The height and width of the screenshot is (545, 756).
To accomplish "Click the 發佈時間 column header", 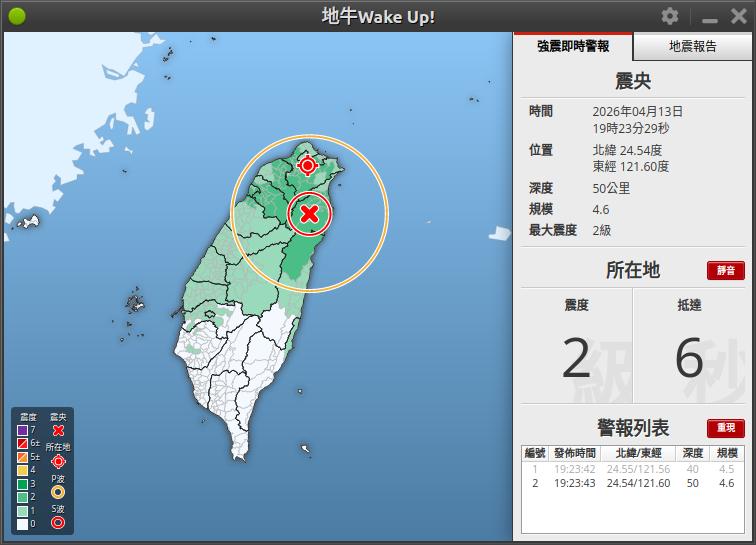I will tap(575, 453).
